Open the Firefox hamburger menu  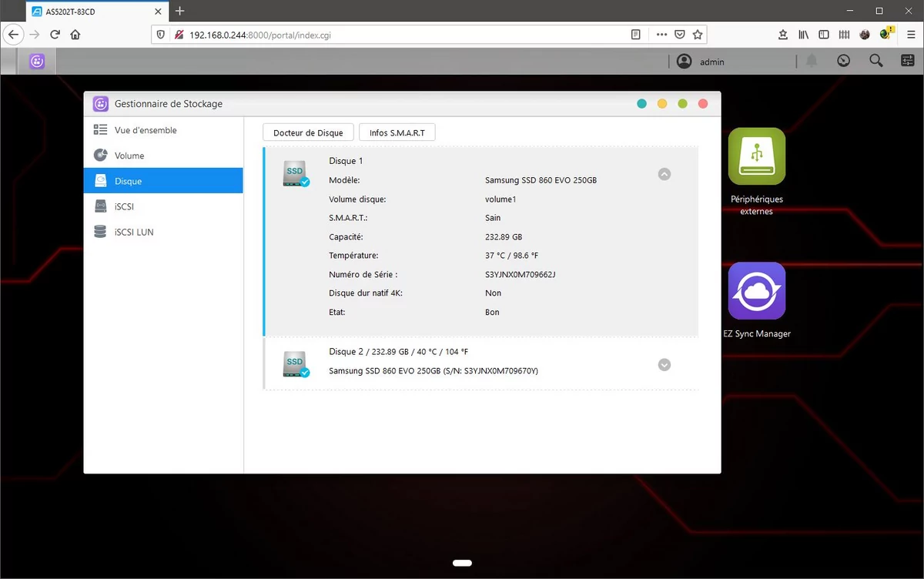[x=910, y=35]
